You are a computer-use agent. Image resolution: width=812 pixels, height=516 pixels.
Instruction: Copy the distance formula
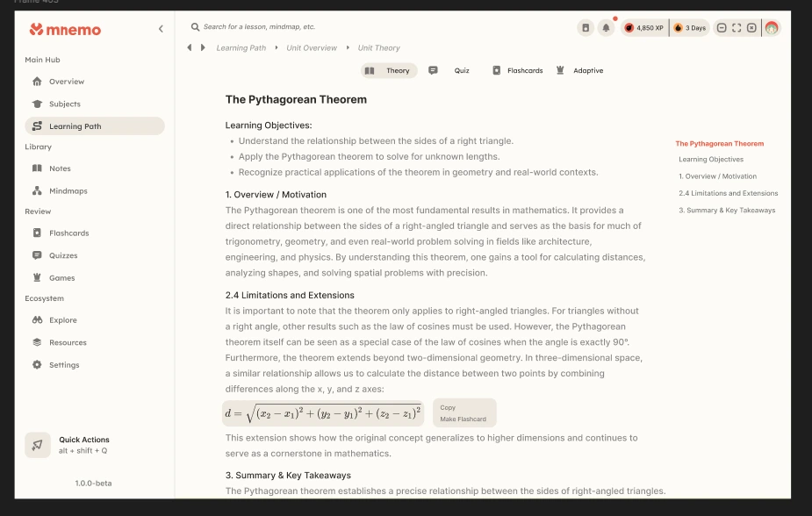[448, 408]
